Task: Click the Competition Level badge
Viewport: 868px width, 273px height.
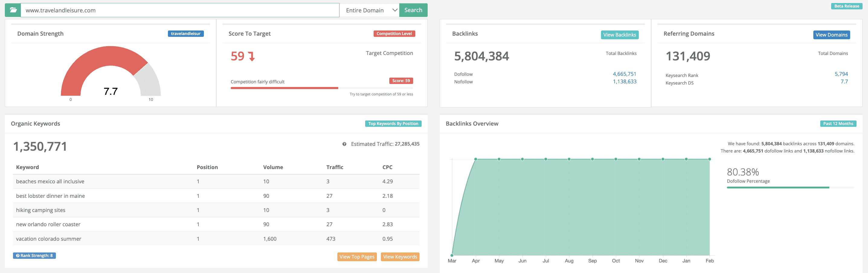Action: (x=394, y=33)
